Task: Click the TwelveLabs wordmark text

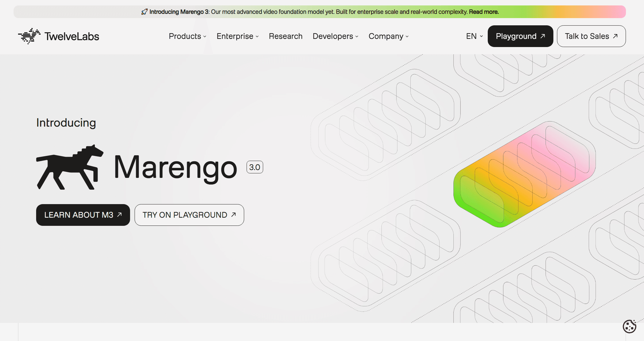Action: pos(72,36)
